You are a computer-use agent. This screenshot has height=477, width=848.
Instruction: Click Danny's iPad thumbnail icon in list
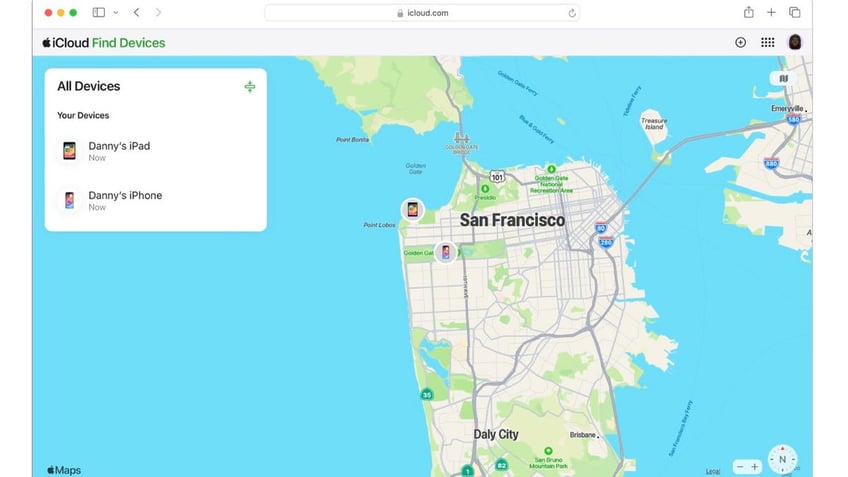69,151
